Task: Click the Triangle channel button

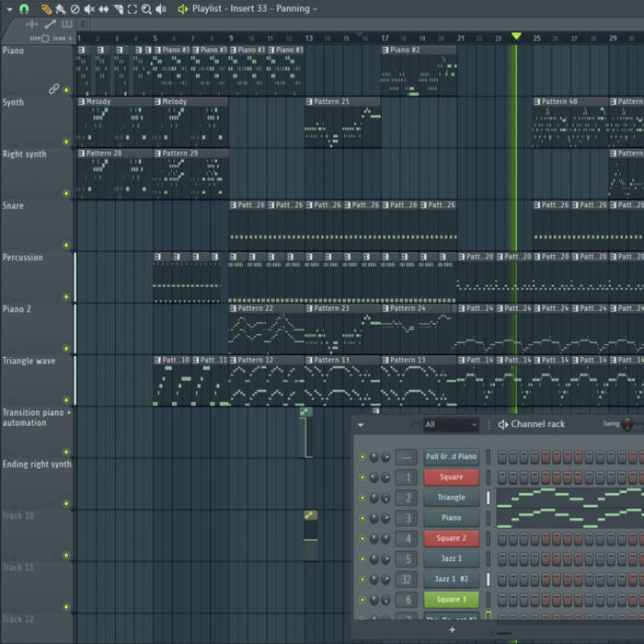Action: point(451,498)
